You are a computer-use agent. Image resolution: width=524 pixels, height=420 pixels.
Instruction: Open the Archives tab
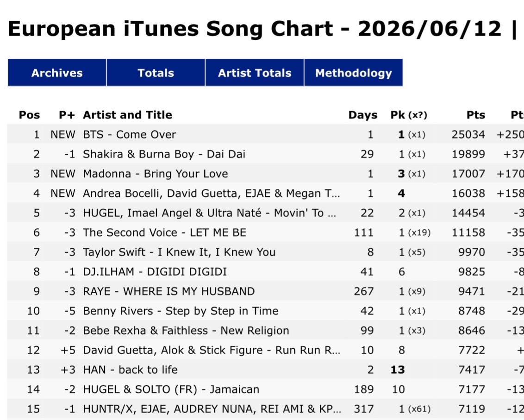tap(57, 73)
